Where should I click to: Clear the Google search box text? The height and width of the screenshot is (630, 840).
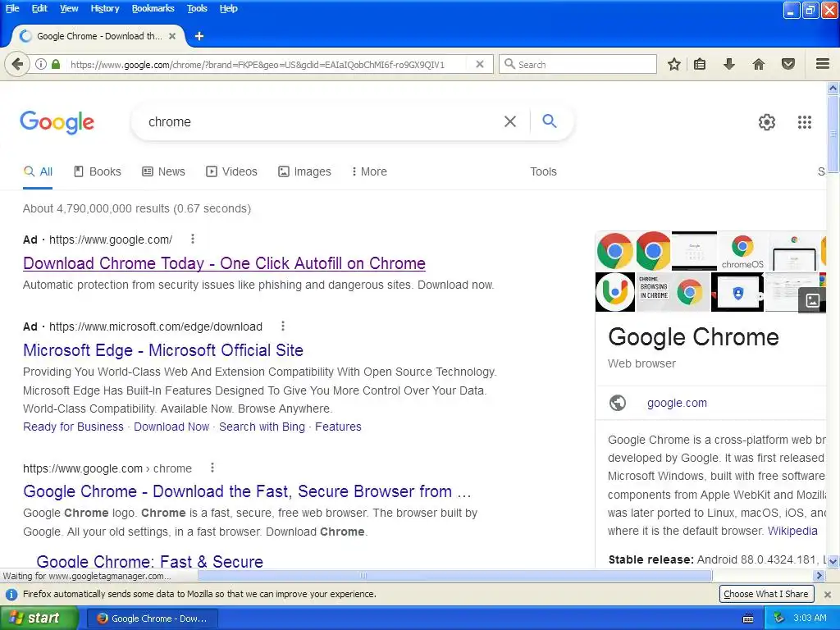point(510,121)
